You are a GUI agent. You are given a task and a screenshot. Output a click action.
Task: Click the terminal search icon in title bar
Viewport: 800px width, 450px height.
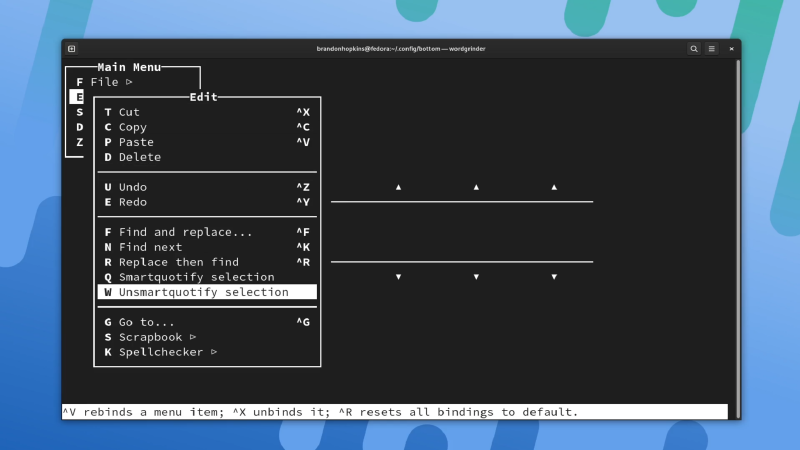point(694,48)
